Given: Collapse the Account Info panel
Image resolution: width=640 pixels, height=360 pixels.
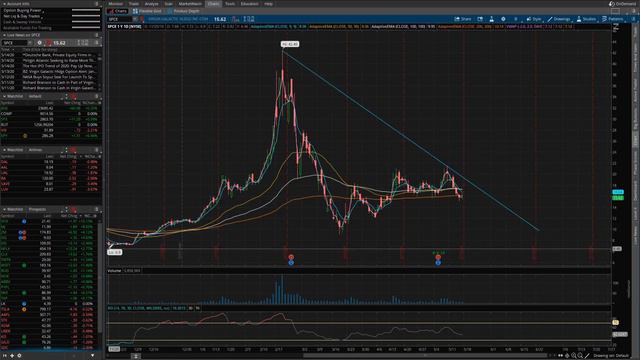Looking at the screenshot, I should click(x=4, y=4).
